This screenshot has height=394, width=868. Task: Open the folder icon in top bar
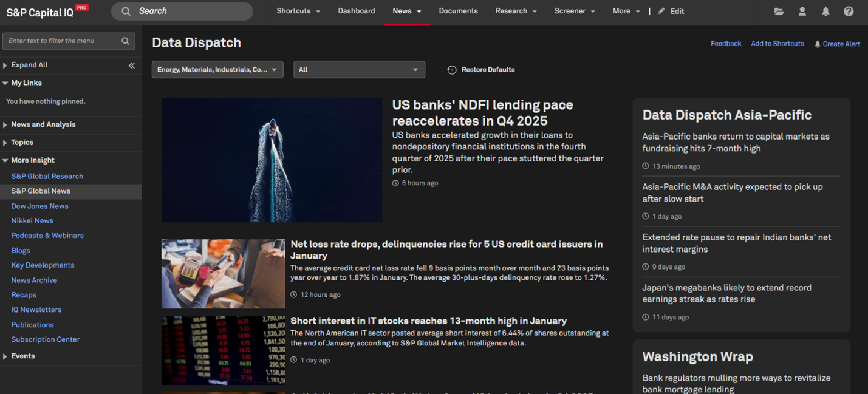point(779,12)
